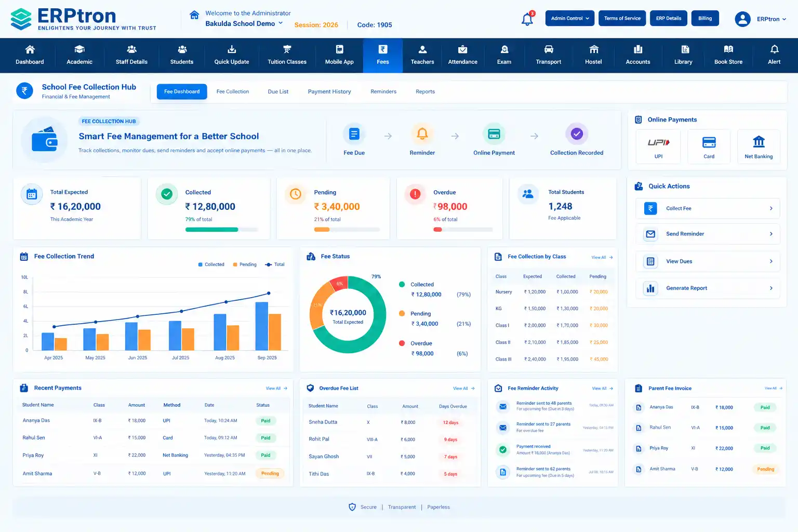Choose Net Banking payment option
The height and width of the screenshot is (532, 798).
click(759, 147)
